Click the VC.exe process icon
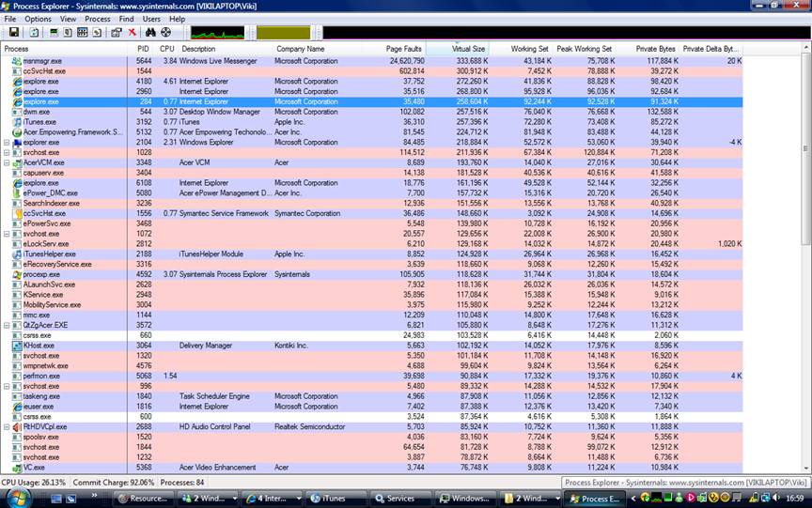812x508 pixels. 17,468
